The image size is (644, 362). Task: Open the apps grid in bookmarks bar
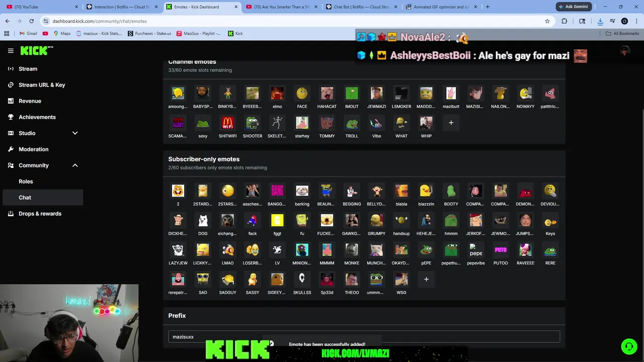7,33
